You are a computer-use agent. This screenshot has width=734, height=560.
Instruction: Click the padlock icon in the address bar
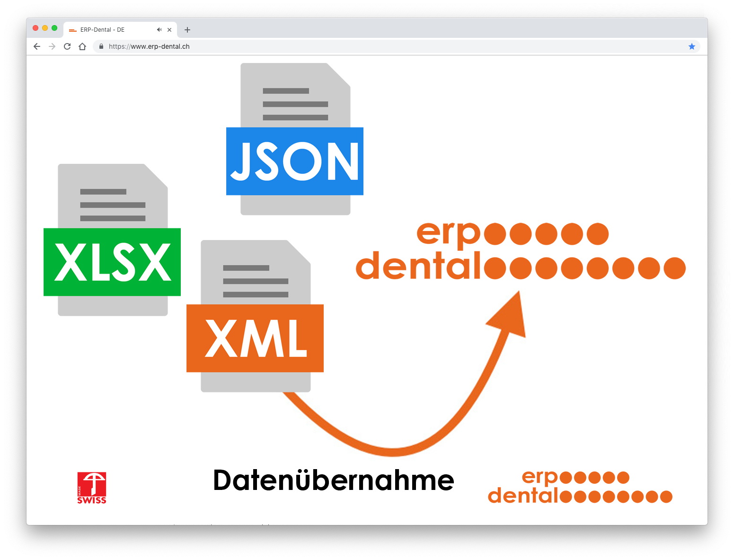click(101, 46)
